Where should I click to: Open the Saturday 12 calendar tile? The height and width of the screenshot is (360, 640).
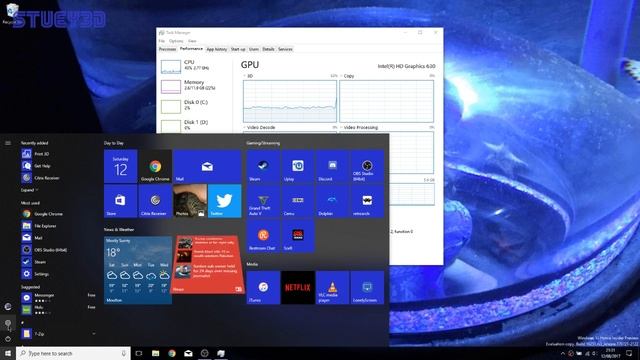pos(120,166)
